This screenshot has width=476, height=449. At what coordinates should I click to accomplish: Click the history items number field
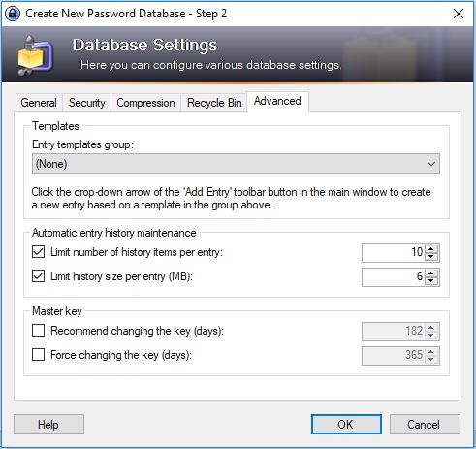[394, 252]
